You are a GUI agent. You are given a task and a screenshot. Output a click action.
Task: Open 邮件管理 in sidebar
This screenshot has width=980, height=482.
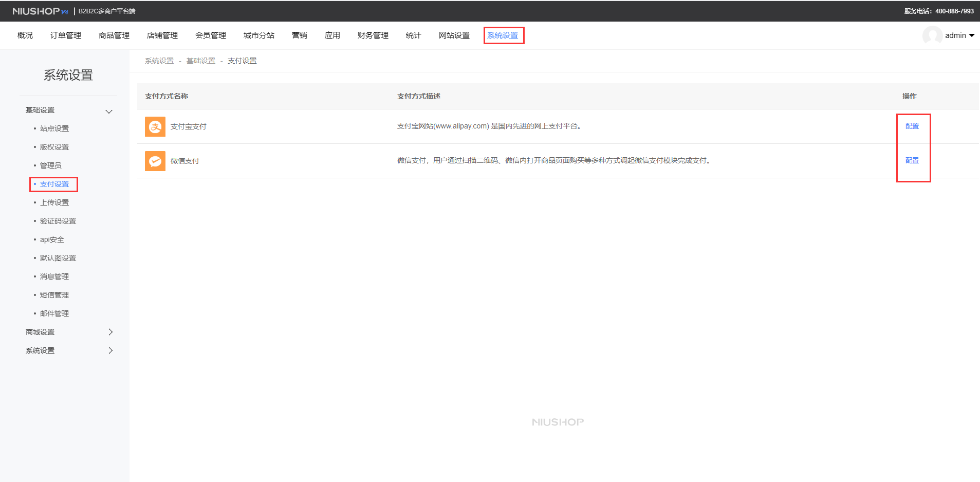coord(54,313)
